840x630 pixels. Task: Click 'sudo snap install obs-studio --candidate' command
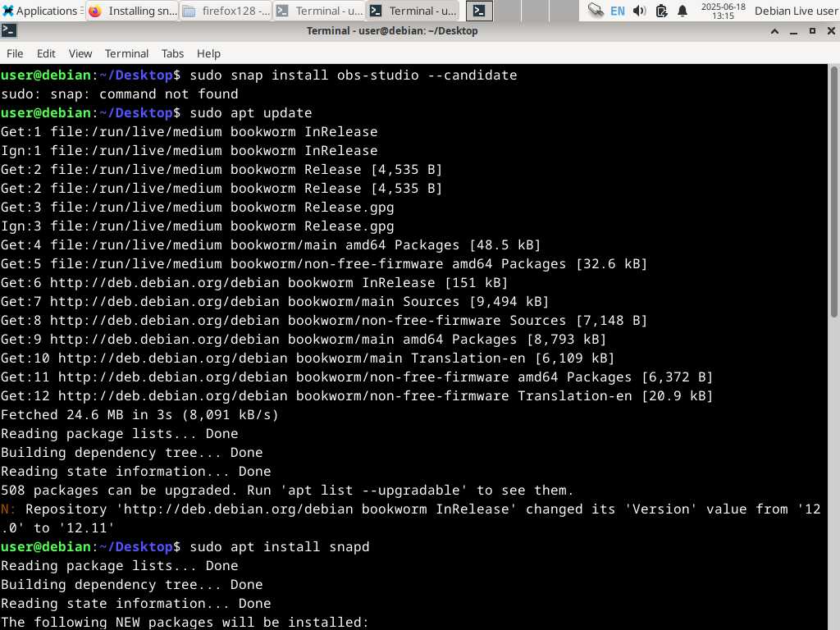point(354,75)
